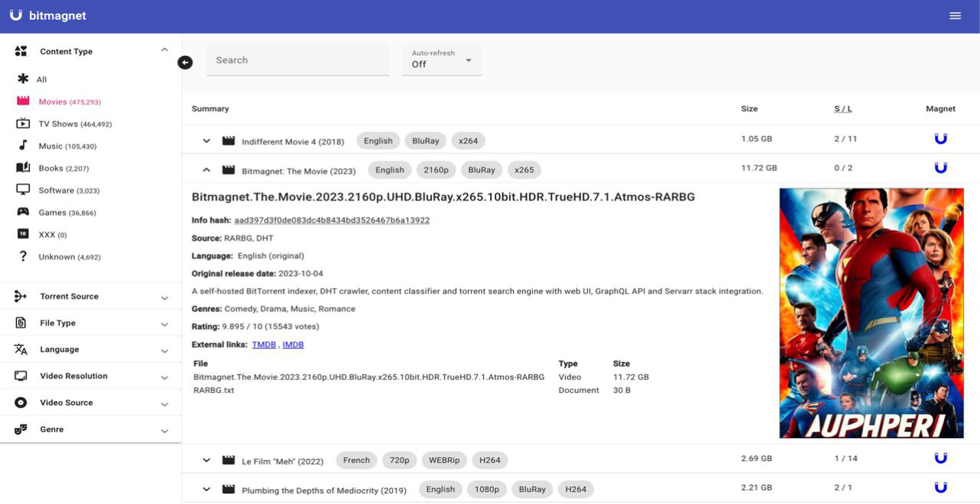Click the Size column header
The image size is (980, 504).
pos(749,109)
